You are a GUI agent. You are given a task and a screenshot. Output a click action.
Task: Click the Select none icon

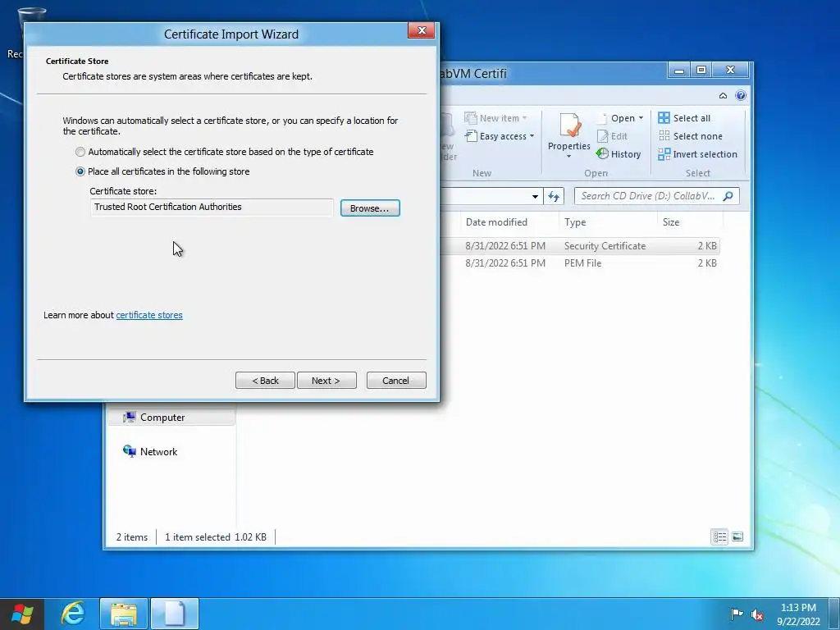coord(664,135)
